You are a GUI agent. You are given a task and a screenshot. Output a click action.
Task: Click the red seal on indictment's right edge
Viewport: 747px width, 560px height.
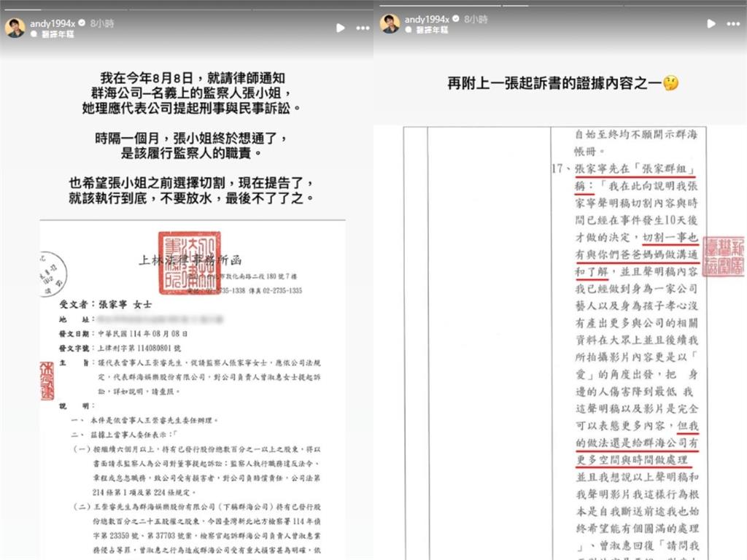pos(723,256)
